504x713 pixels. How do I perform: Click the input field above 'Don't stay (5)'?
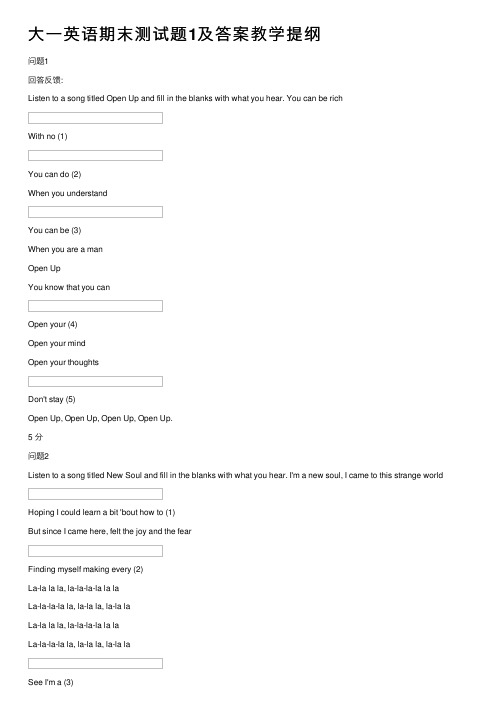95,381
